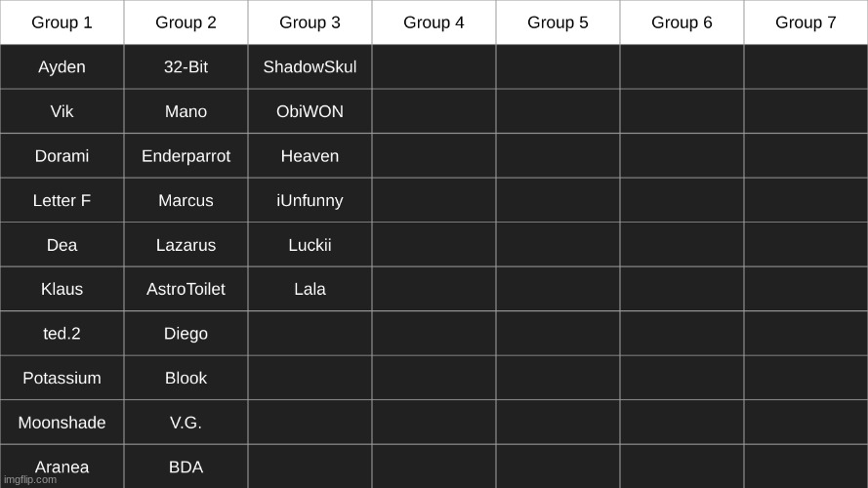Click the Moonshade cell
The image size is (868, 488).
(62, 424)
